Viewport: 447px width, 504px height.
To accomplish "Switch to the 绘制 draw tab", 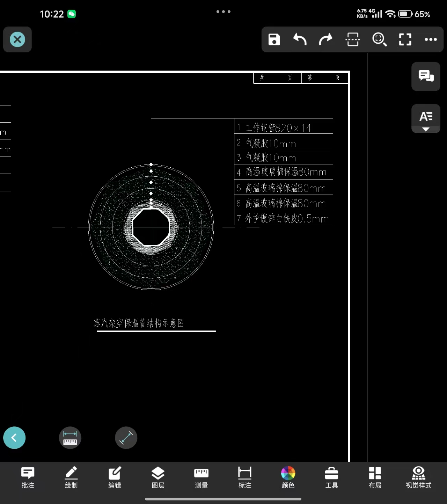I will click(71, 477).
